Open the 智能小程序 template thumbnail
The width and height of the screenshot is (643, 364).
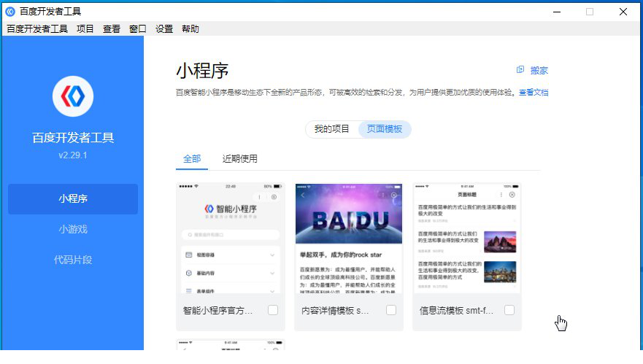pos(231,238)
